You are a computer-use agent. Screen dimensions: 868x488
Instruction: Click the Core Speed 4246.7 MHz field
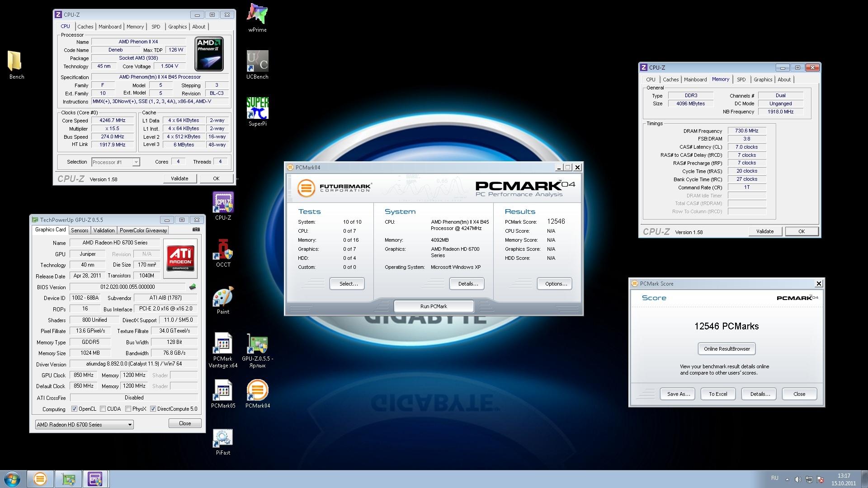113,121
